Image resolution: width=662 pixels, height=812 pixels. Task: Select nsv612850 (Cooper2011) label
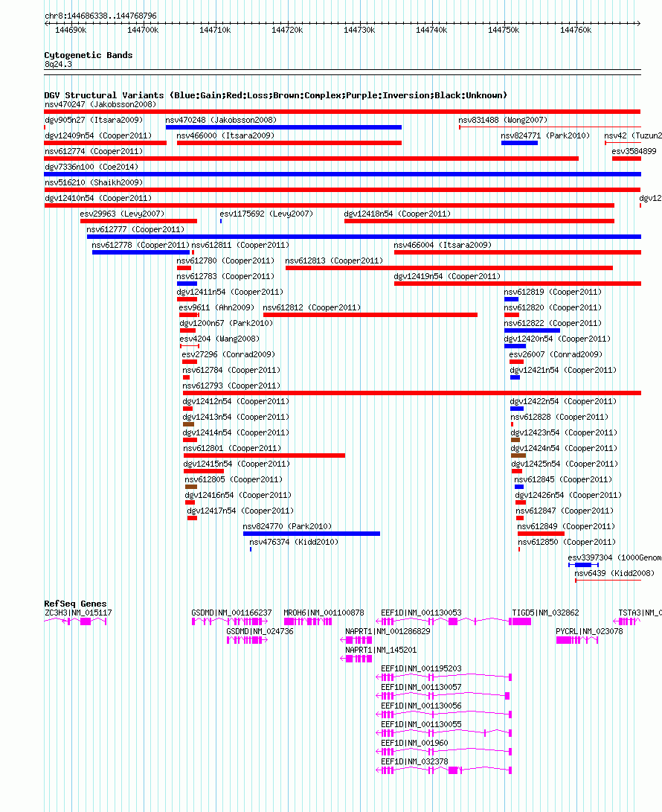567,542
